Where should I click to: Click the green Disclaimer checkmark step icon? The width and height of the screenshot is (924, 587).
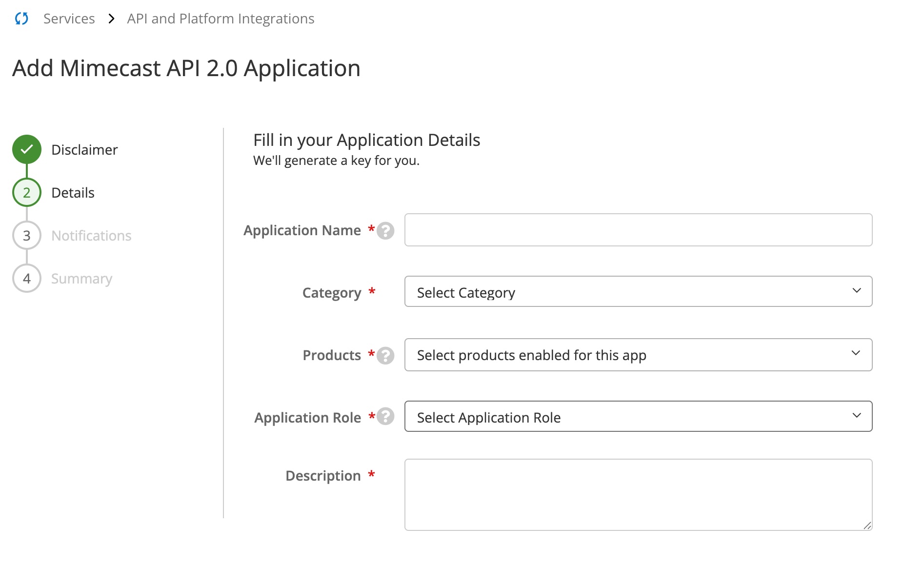(x=27, y=149)
